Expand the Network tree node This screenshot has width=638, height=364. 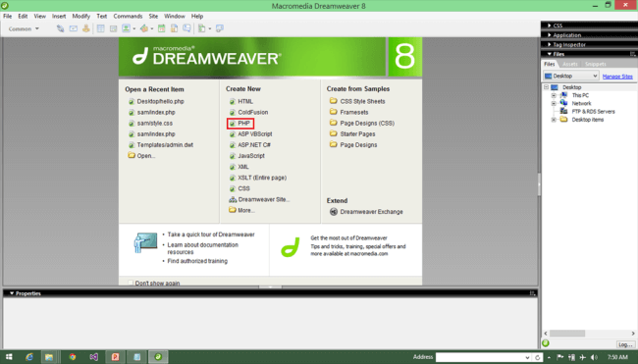tap(554, 103)
